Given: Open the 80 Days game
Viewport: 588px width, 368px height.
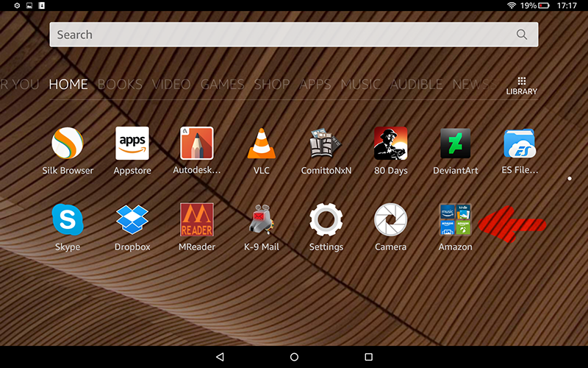Looking at the screenshot, I should 390,144.
